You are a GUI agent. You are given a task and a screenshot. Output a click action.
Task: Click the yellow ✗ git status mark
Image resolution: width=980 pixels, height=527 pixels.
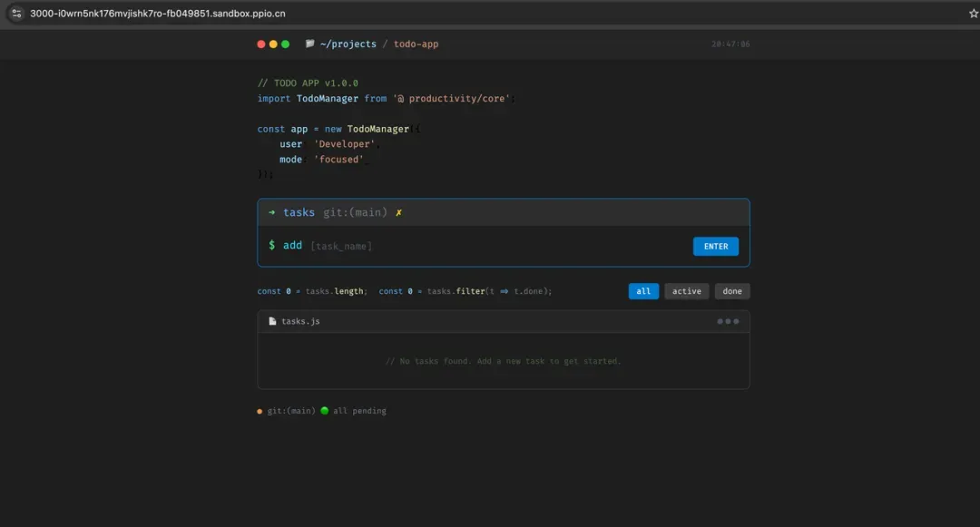point(398,212)
